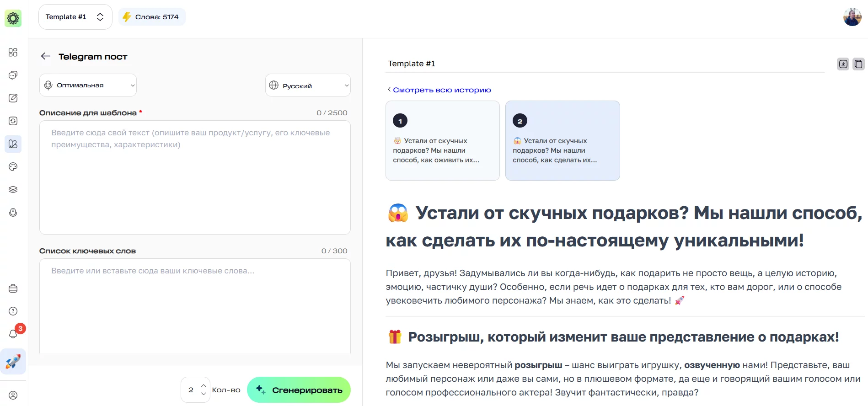868x406 pixels.
Task: Open the Русский language dropdown
Action: (x=308, y=85)
